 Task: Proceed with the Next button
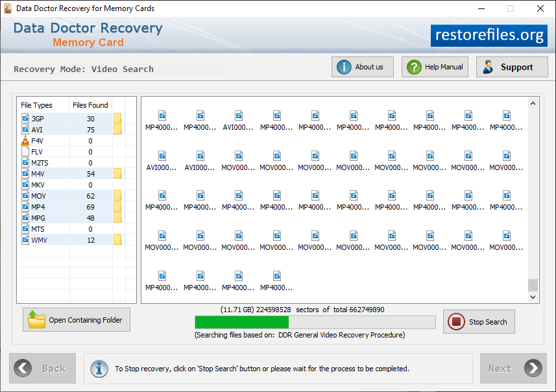[x=513, y=368]
